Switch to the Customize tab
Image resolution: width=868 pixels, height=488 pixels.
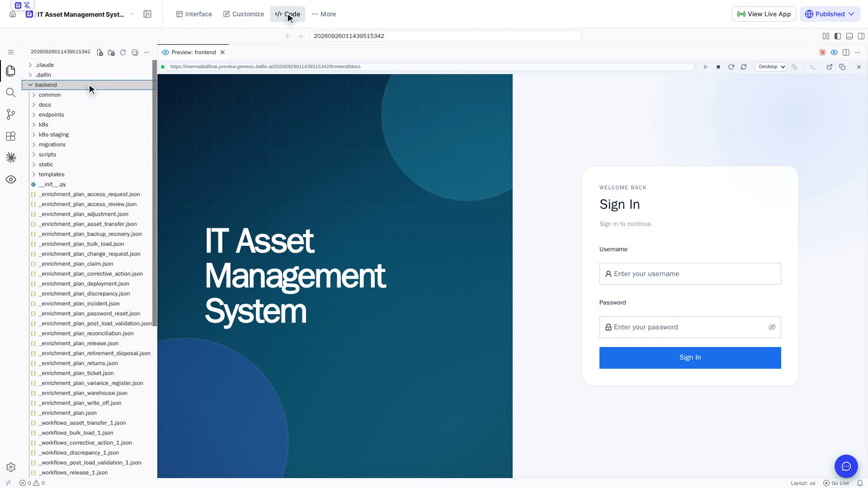tap(244, 14)
